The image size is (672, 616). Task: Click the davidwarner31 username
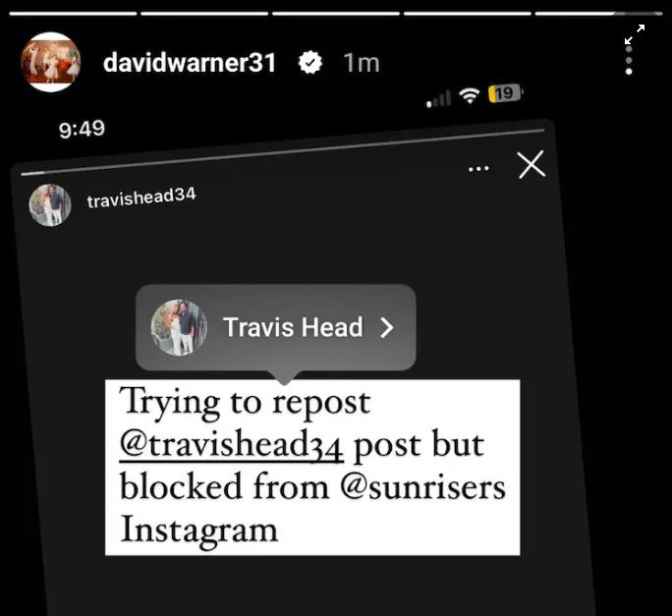[190, 63]
